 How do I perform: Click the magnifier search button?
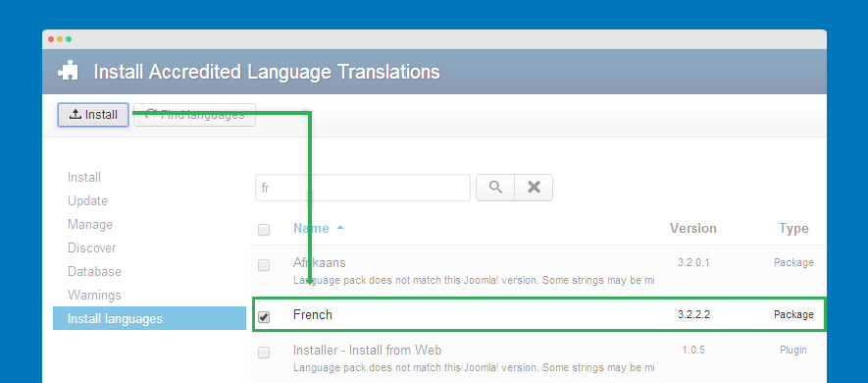pos(495,188)
